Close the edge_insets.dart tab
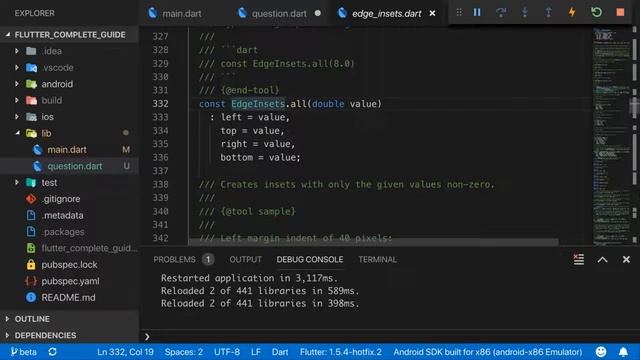 tap(432, 13)
